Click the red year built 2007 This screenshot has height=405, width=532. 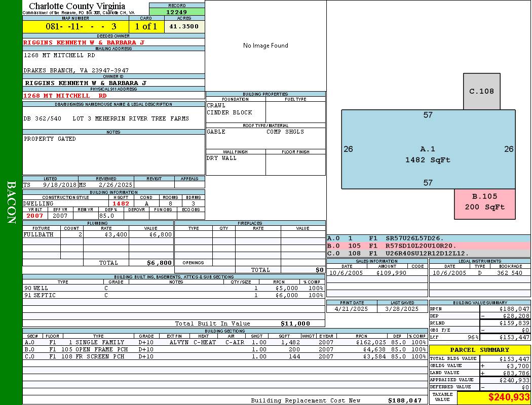(x=35, y=216)
